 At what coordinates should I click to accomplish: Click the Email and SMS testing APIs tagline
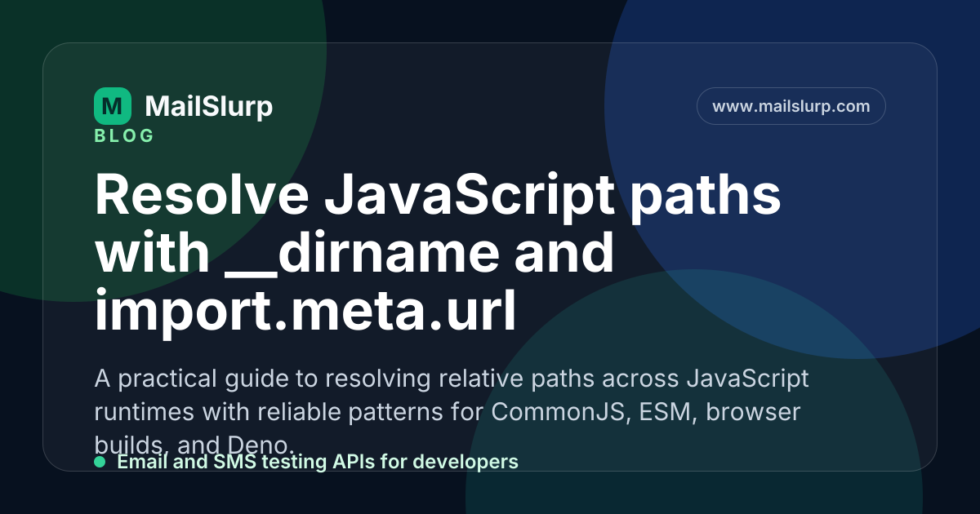click(x=318, y=462)
